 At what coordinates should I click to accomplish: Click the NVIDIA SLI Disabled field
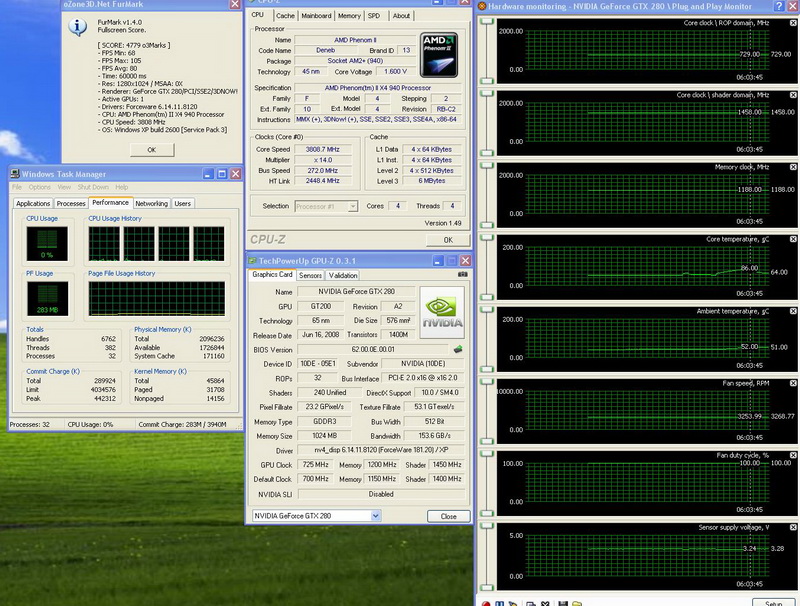click(x=381, y=494)
